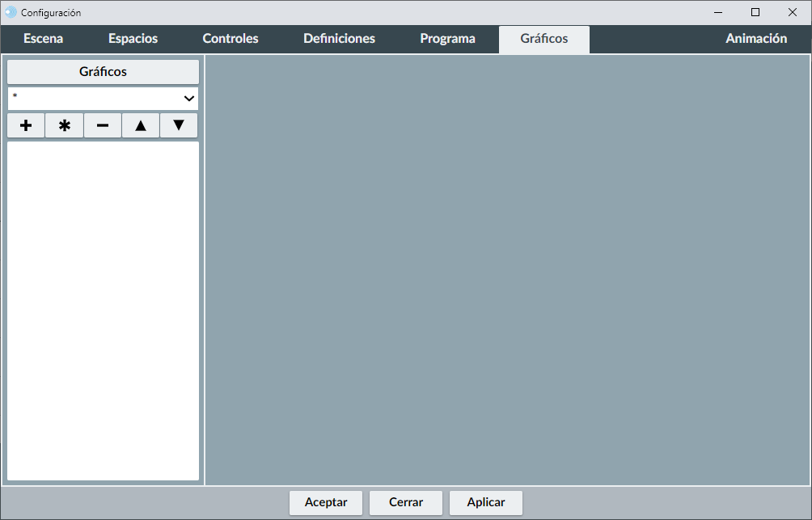Image resolution: width=812 pixels, height=520 pixels.
Task: Select the Definiciones tab
Action: pyautogui.click(x=339, y=39)
